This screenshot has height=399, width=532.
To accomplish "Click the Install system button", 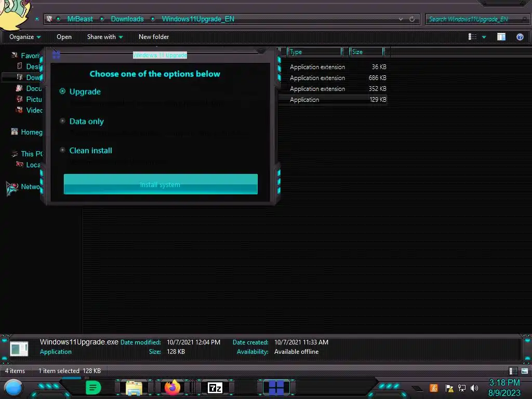I will [x=161, y=184].
